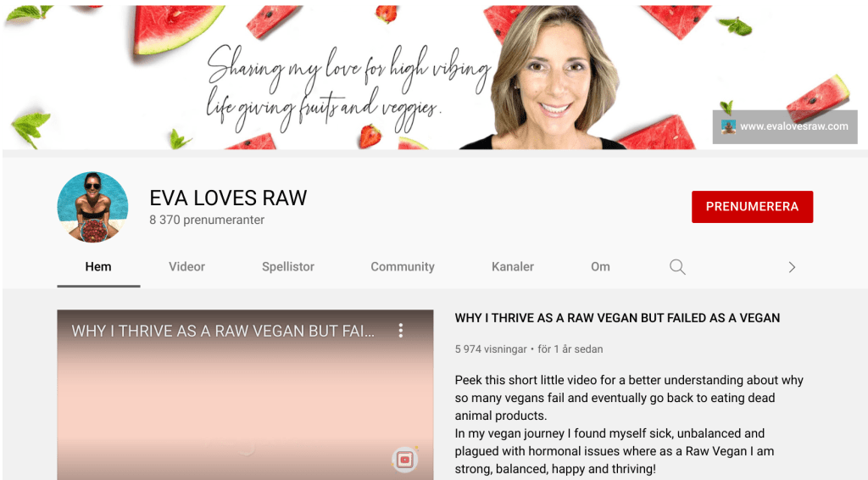This screenshot has height=480, width=868.
Task: Open the Om tab
Action: 600,267
